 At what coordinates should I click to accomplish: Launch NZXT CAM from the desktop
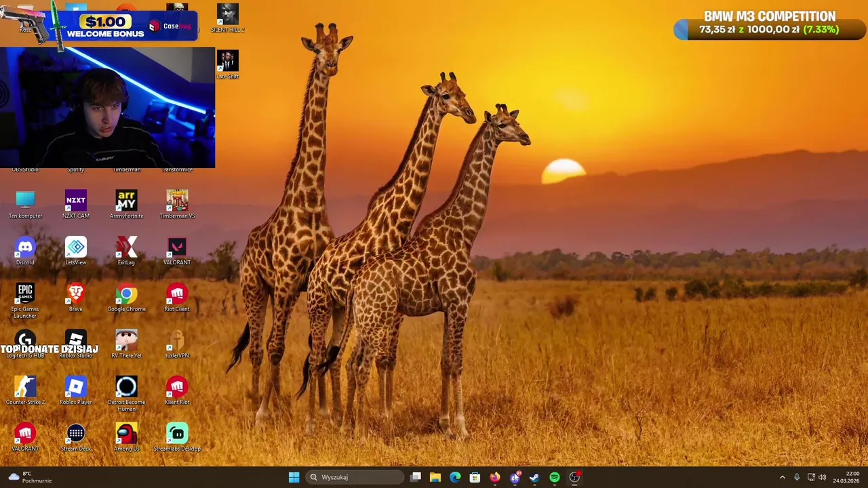click(76, 205)
